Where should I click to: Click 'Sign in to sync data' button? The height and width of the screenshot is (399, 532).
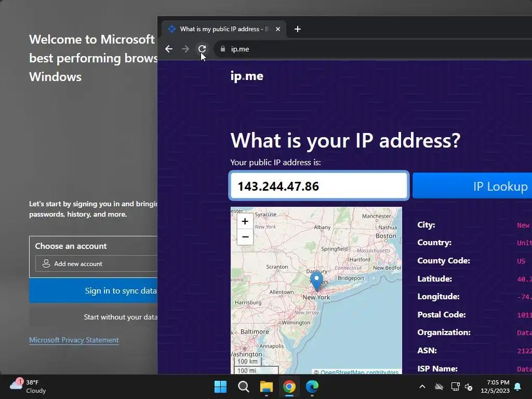(94, 290)
